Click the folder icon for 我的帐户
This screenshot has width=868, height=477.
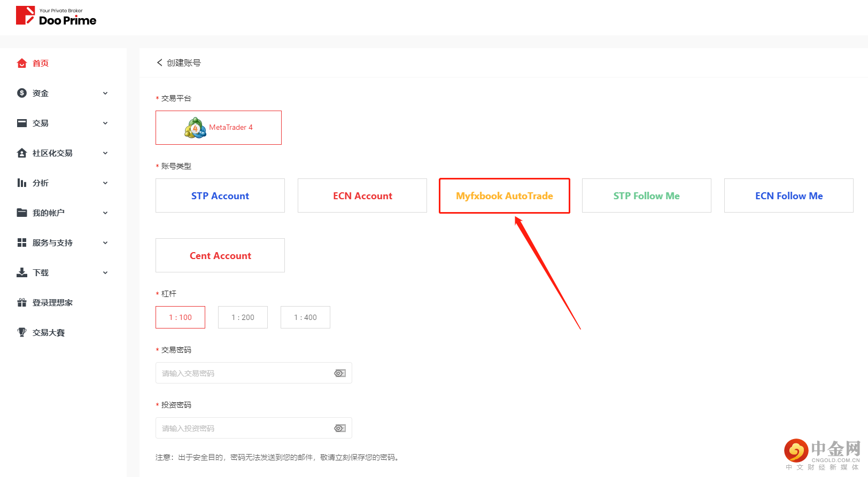coord(22,213)
